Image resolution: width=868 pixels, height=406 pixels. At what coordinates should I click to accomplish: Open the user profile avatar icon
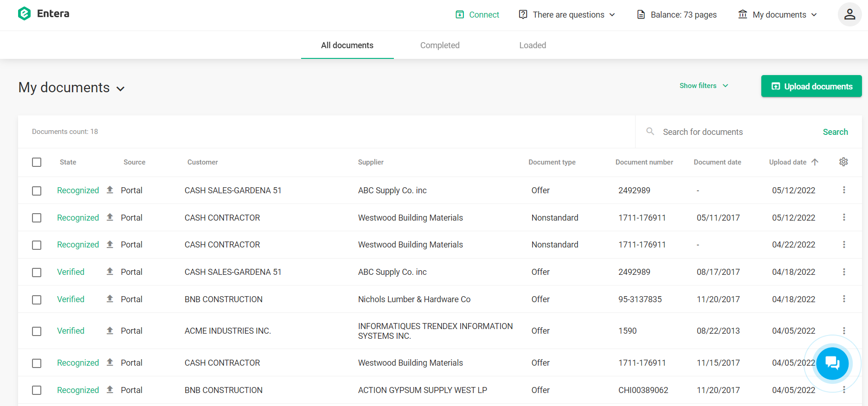coord(849,14)
